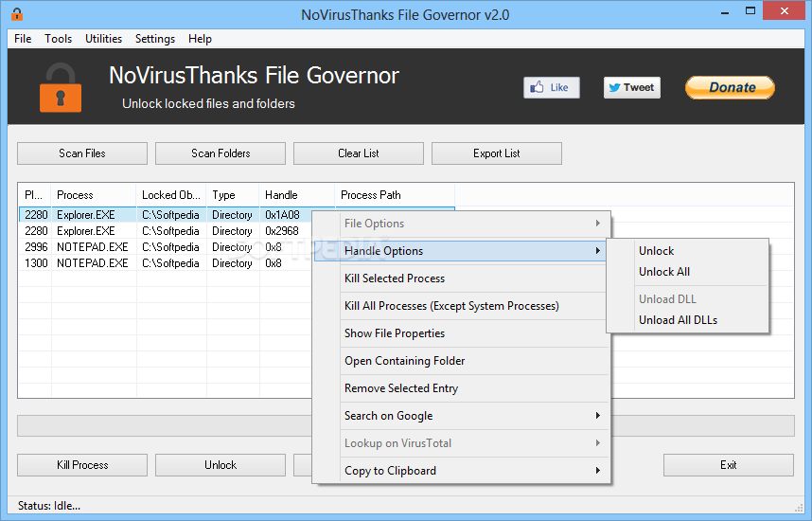Sort by the Locked Object column header
Image resolution: width=812 pixels, height=521 pixels.
[x=171, y=195]
